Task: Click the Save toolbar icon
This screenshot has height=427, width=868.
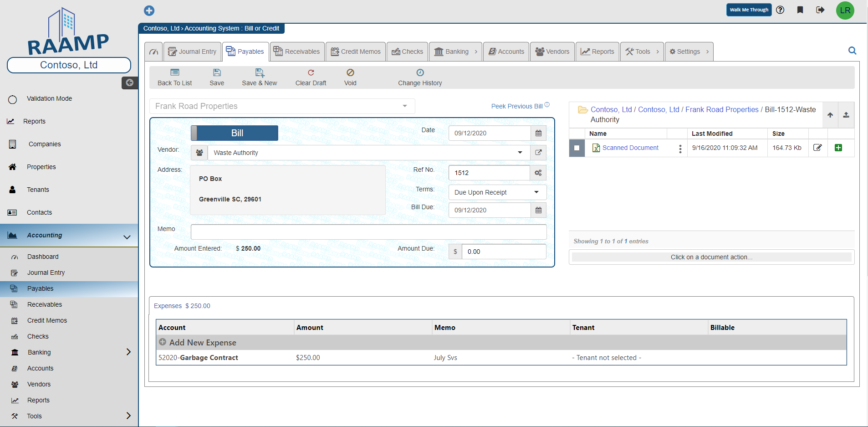Action: point(217,77)
